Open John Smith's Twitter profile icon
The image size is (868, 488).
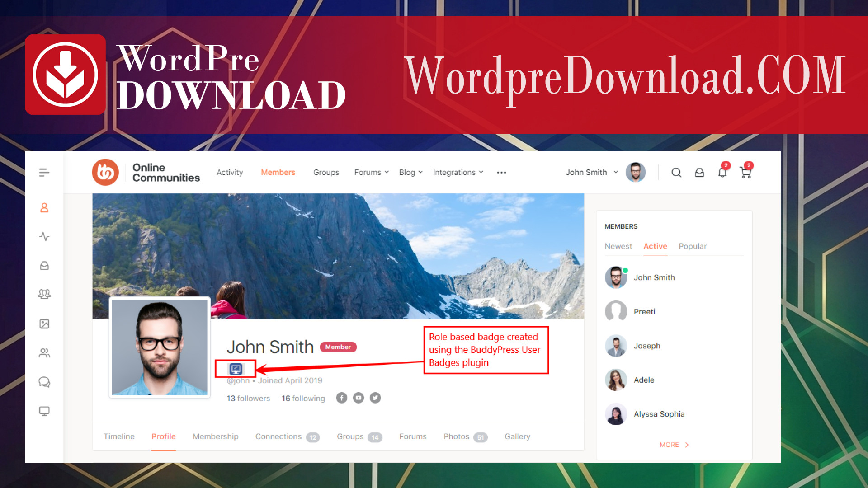(x=375, y=398)
